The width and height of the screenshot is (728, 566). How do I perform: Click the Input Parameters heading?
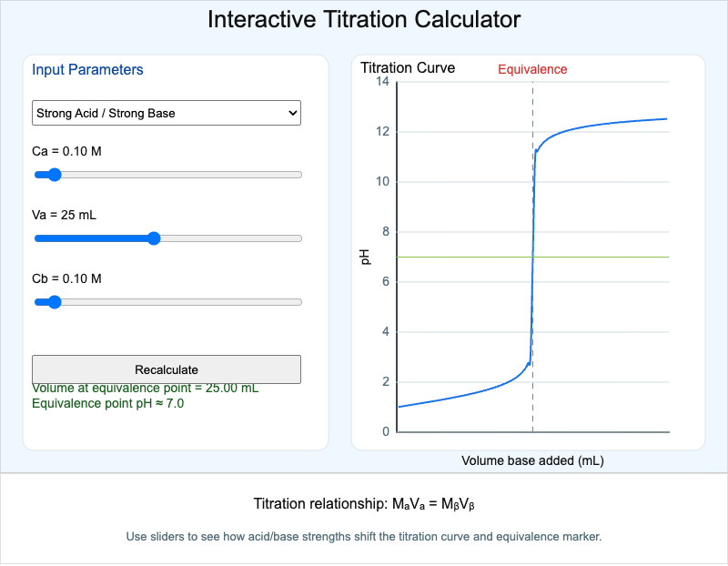pos(87,70)
